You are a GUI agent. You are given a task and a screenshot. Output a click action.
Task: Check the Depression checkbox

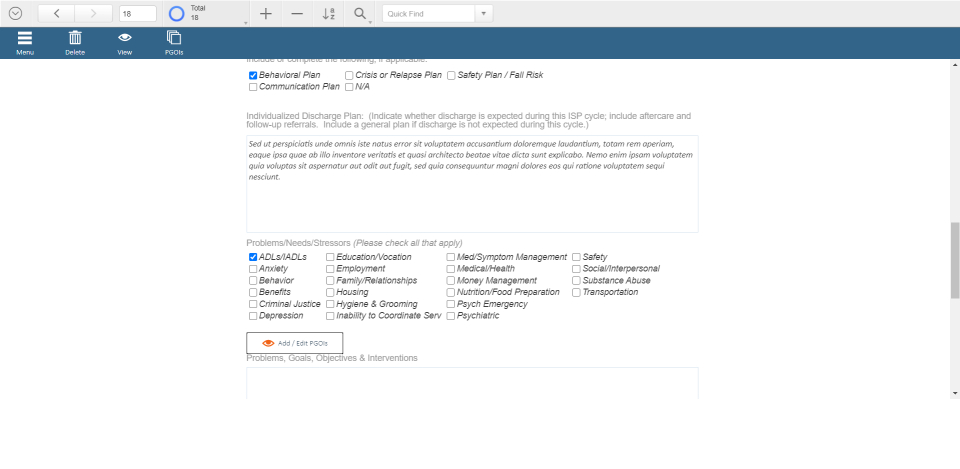click(253, 316)
